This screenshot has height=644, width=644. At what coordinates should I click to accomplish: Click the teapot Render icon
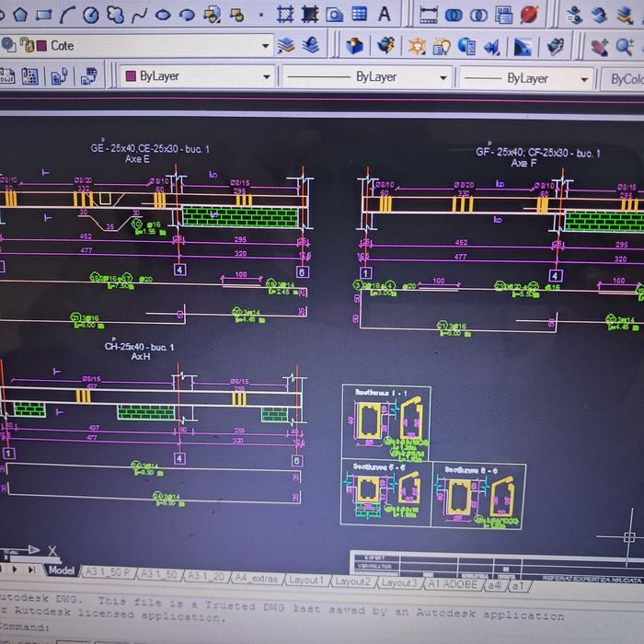click(x=386, y=45)
